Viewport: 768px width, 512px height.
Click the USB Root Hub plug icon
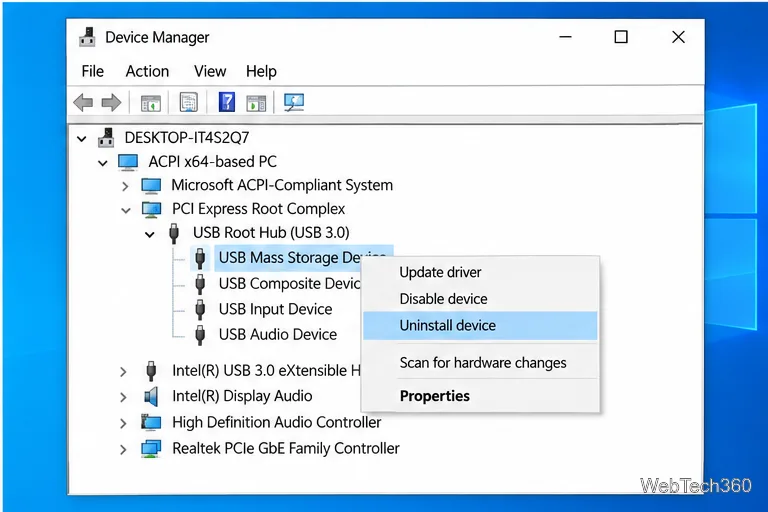click(173, 233)
